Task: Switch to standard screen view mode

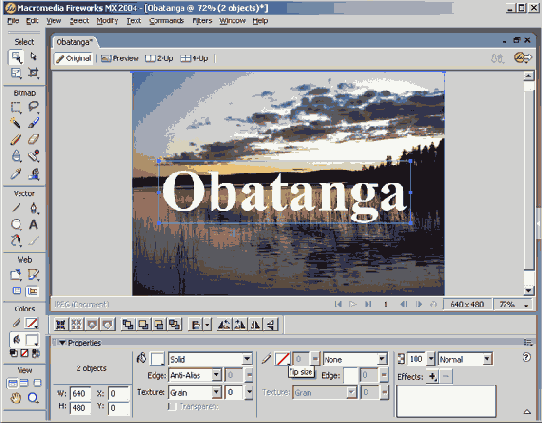Action: tap(12, 383)
